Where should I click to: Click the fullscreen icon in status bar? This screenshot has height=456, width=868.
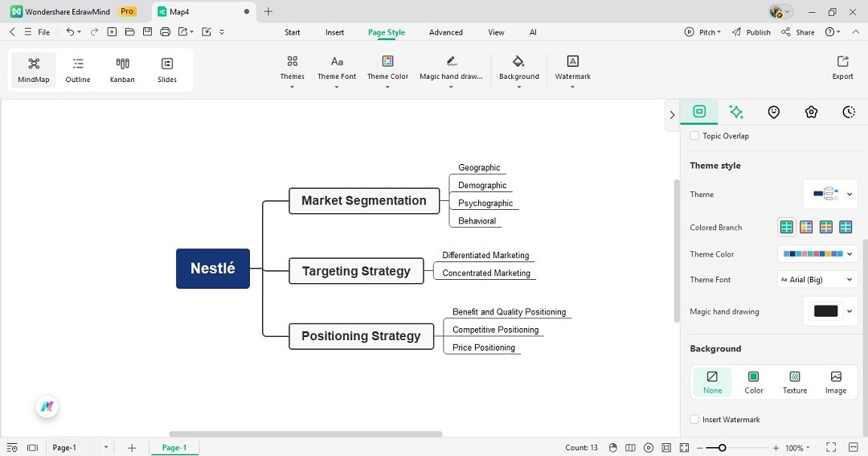831,447
